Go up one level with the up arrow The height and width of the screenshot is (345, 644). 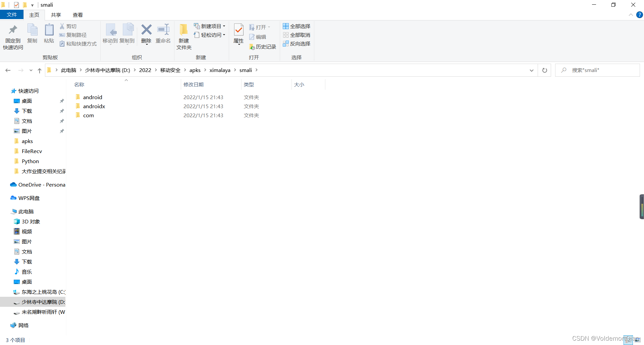[x=40, y=70]
